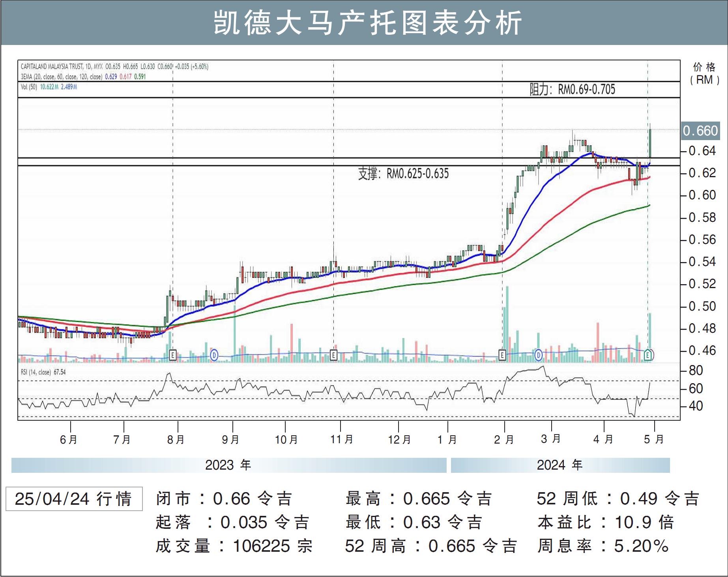The image size is (728, 577).
Task: Click the 2024 年 year bar
Action: (x=560, y=465)
